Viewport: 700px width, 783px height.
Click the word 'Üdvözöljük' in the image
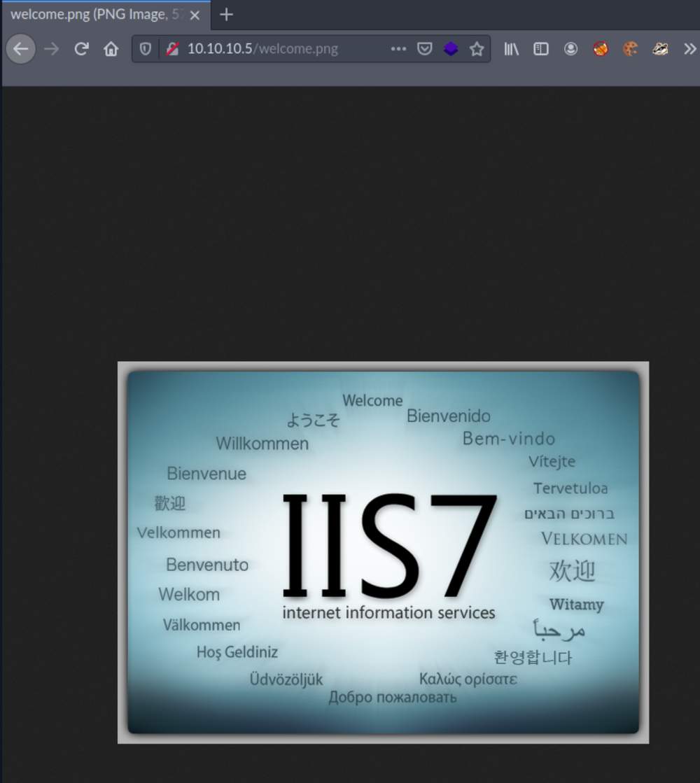[286, 679]
